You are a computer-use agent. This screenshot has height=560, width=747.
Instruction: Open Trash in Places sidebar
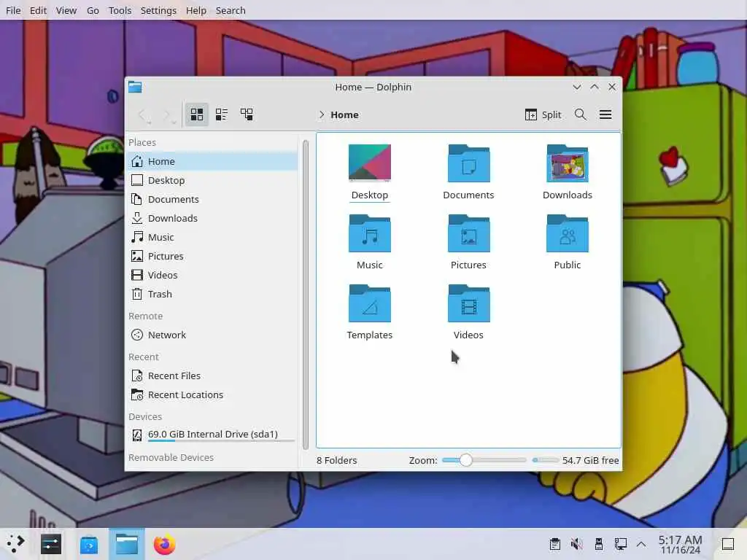tap(212, 295)
